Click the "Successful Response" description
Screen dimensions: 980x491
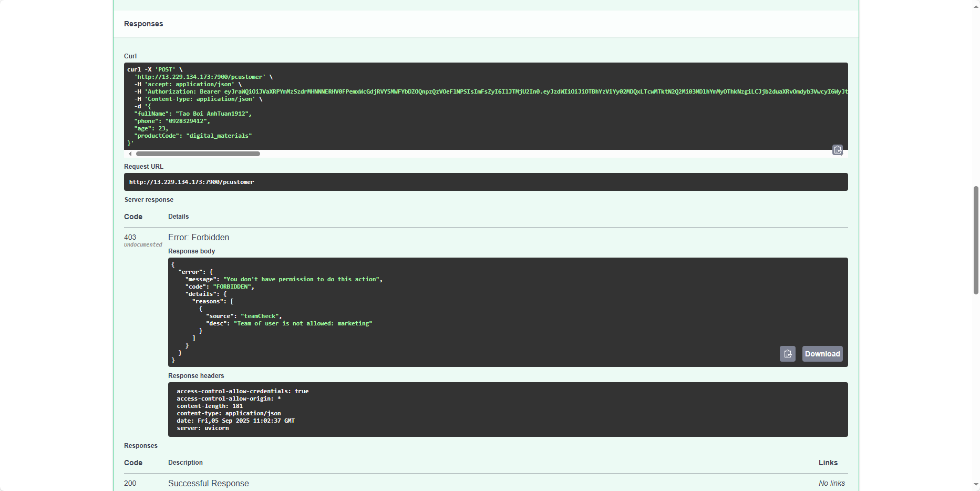pos(208,483)
